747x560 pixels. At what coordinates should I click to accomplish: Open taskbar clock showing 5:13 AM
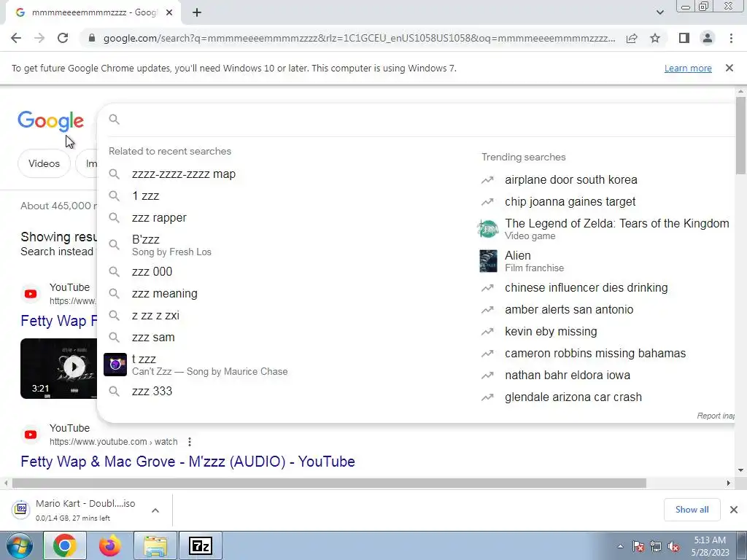[711, 546]
